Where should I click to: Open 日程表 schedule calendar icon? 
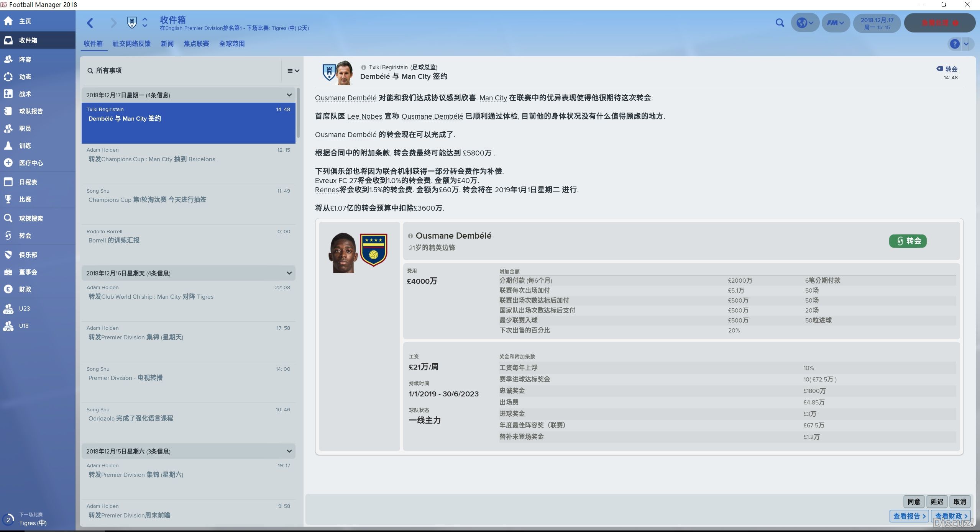8,182
